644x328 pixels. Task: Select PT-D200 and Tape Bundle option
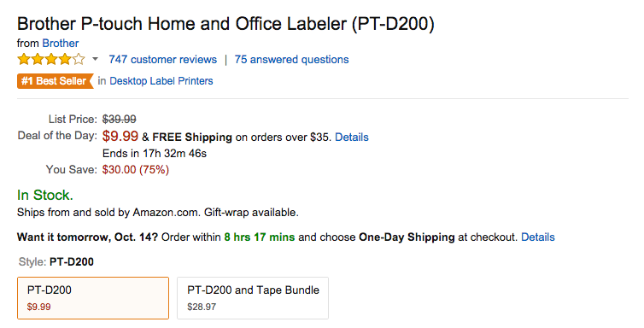pos(253,298)
